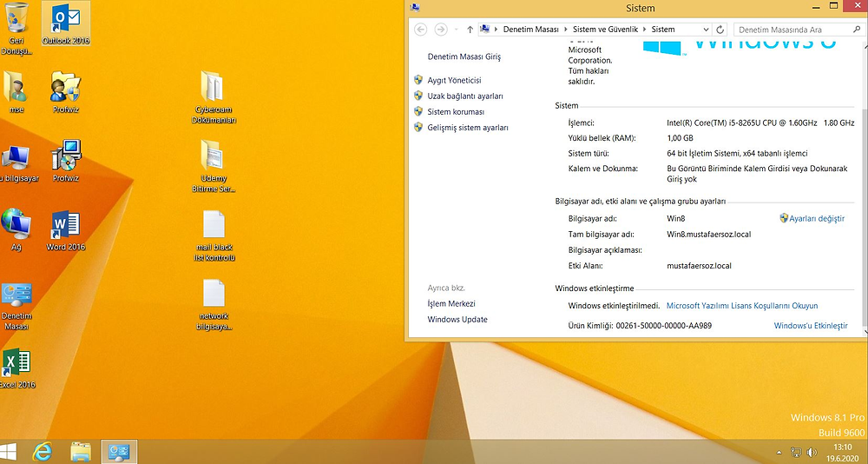Open Windows Update link
The height and width of the screenshot is (464, 868).
click(457, 319)
